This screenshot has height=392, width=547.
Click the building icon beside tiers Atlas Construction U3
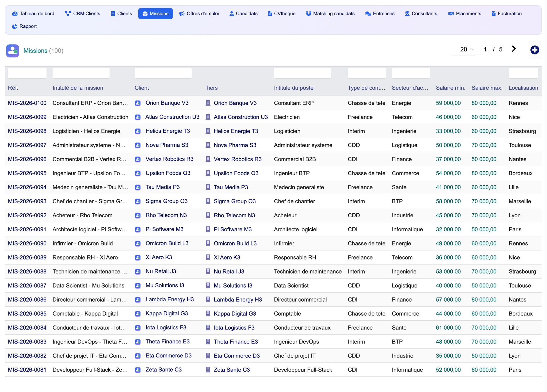208,117
